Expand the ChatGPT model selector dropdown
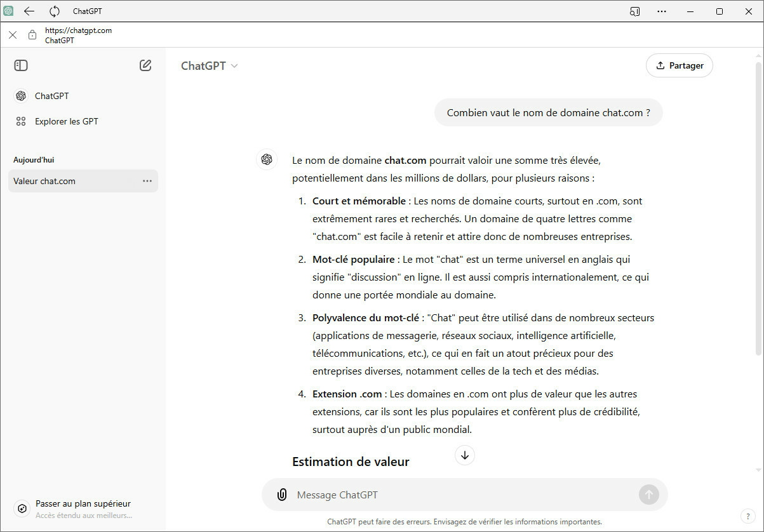Screen dimensions: 764x532 (210, 66)
